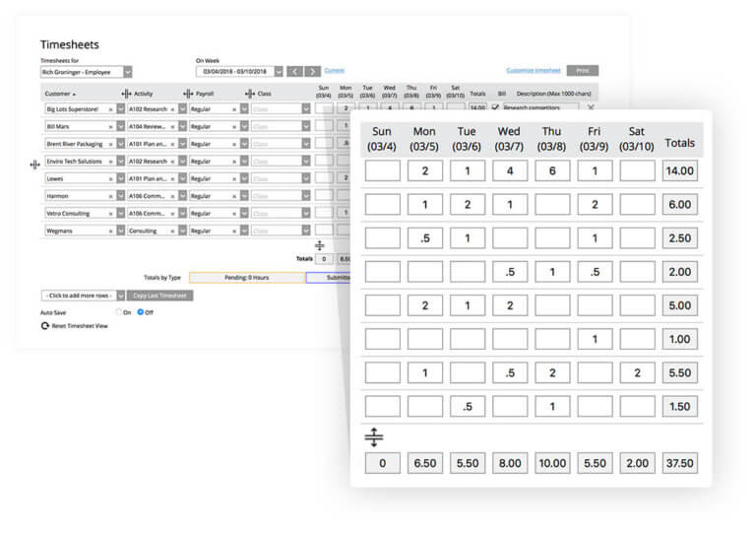756x534 pixels.
Task: Expand the Lowes customer dropdown
Action: [120, 178]
